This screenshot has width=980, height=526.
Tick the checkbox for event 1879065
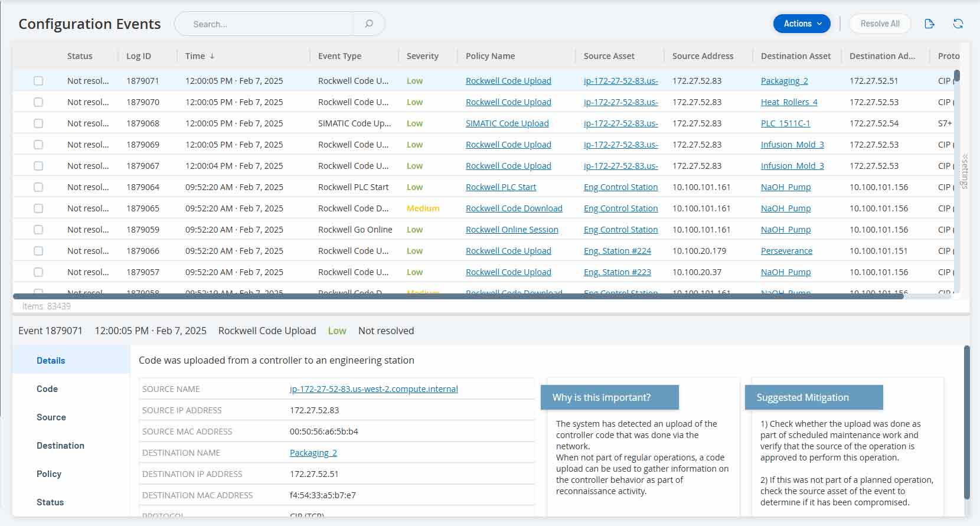click(x=38, y=208)
